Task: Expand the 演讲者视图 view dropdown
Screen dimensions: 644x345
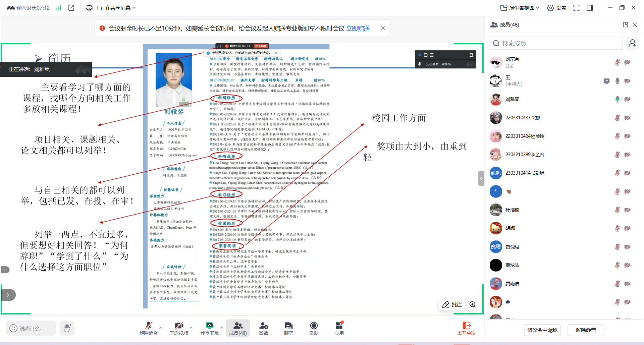Action: [x=520, y=8]
